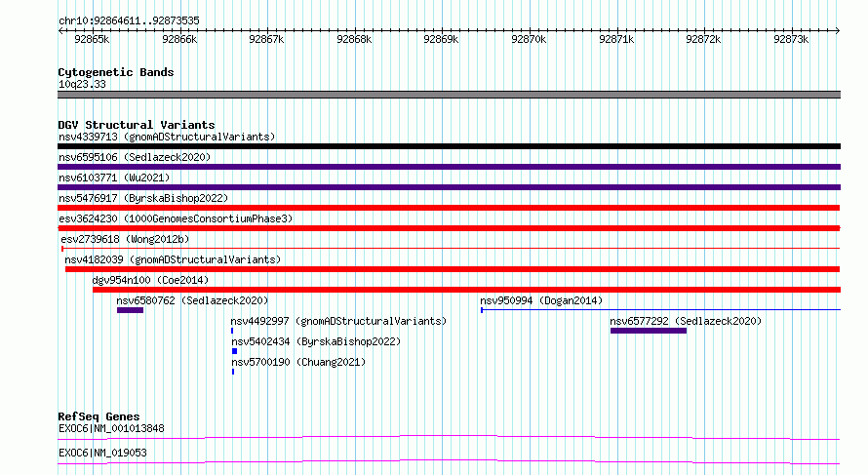Screen dimensions: 868x475
Task: Click the EXOC6|NM_001013848 gene label
Action: [x=111, y=428]
